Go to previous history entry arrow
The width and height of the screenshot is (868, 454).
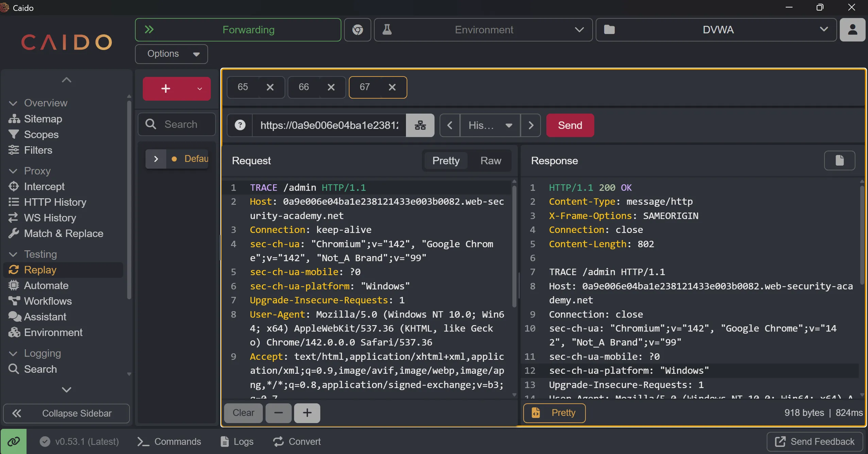pos(450,125)
